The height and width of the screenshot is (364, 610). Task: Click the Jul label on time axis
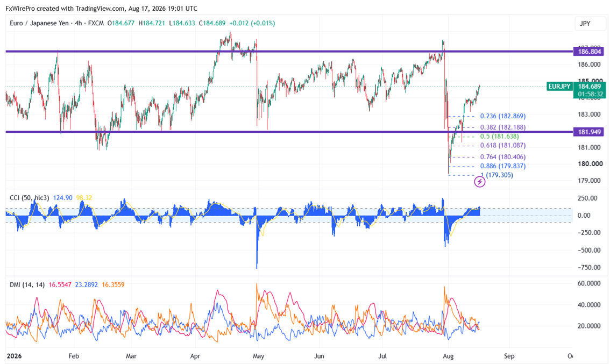tap(383, 356)
